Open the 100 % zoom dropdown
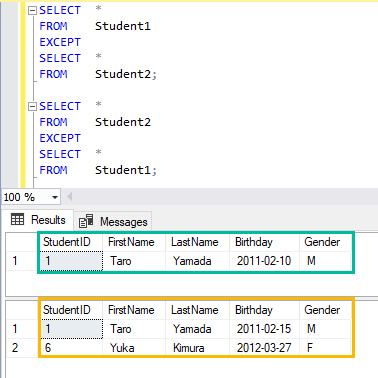378x378 pixels. 55,197
